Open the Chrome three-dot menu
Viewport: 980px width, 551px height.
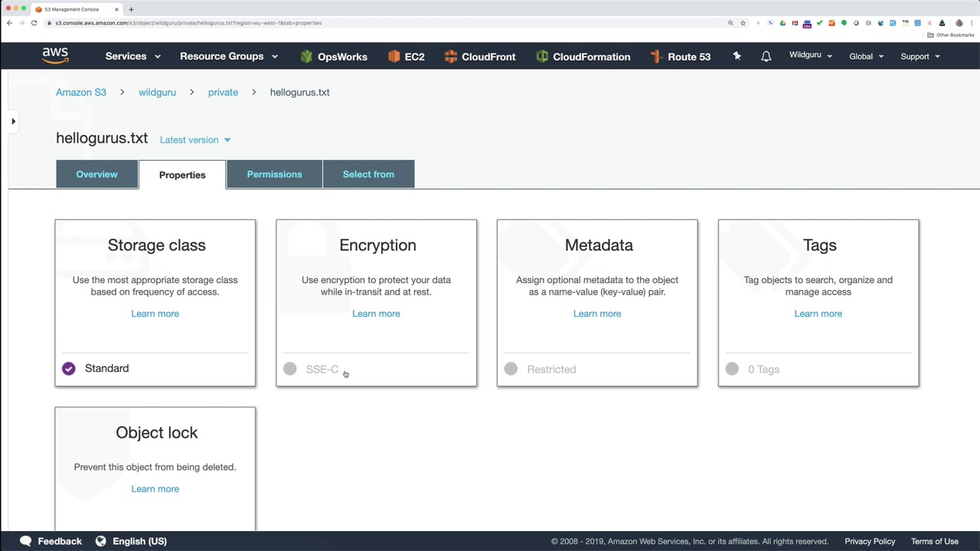[x=972, y=23]
